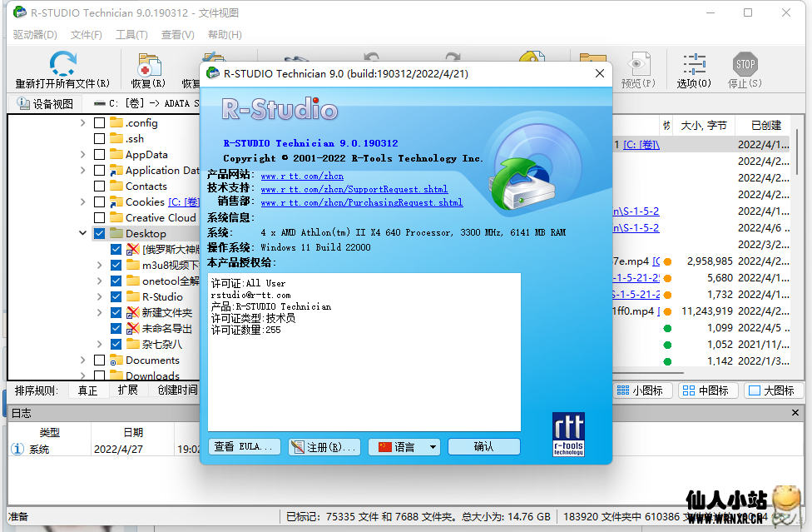Viewport: 812px width, 532px height.
Task: Expand the .config tree node
Action: (x=83, y=122)
